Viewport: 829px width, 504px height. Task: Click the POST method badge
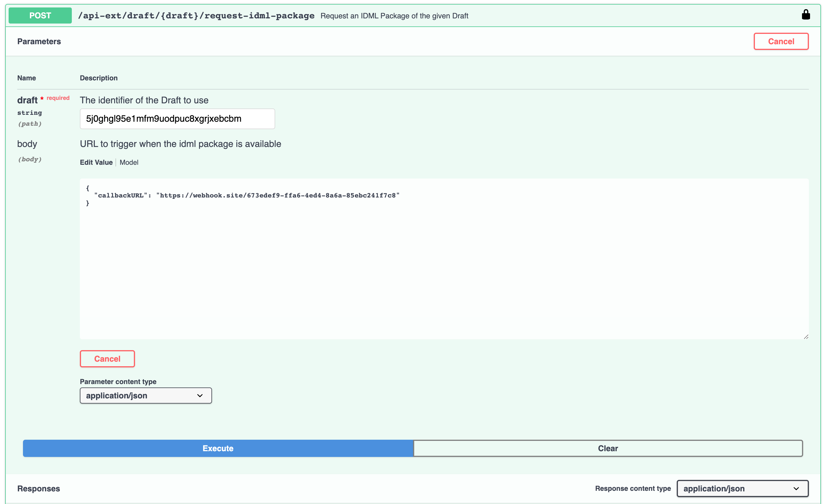[x=40, y=15]
